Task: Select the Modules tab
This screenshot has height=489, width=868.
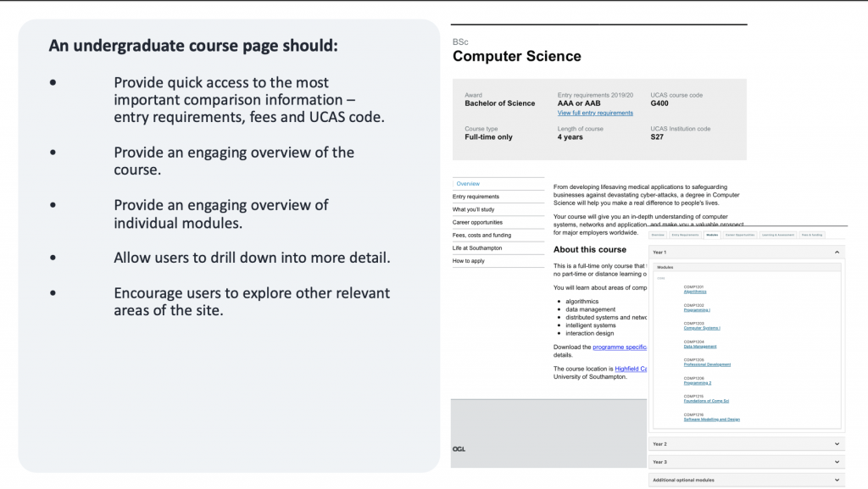Action: [712, 235]
